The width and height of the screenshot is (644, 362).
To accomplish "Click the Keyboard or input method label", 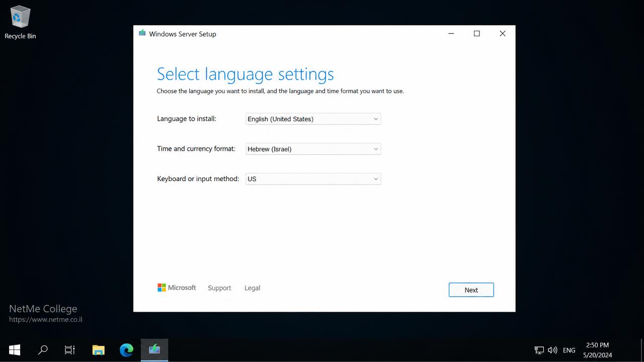I will (x=198, y=179).
